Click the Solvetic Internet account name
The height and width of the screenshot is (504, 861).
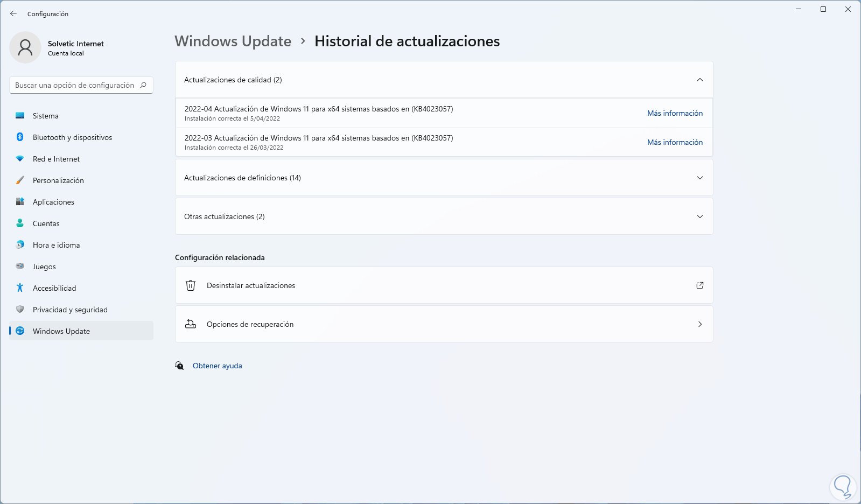[76, 44]
